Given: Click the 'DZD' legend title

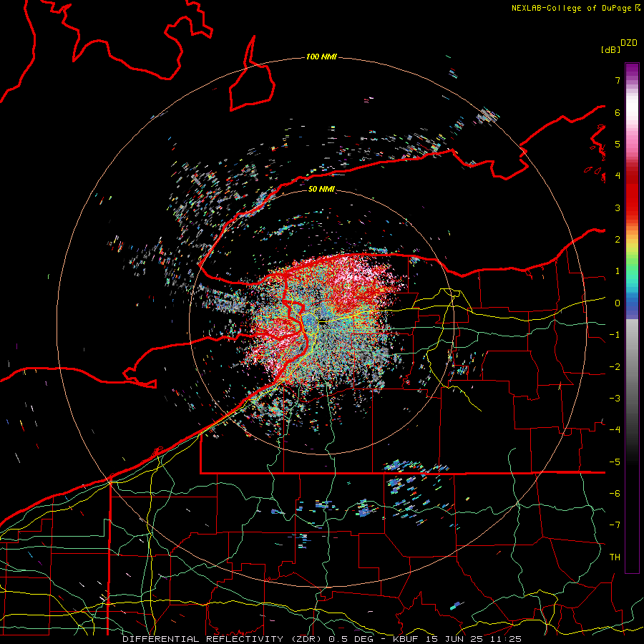Looking at the screenshot, I should [x=629, y=43].
